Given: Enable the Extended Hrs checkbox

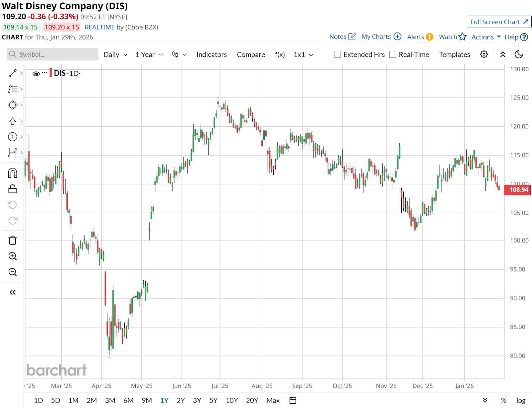Looking at the screenshot, I should [x=337, y=54].
